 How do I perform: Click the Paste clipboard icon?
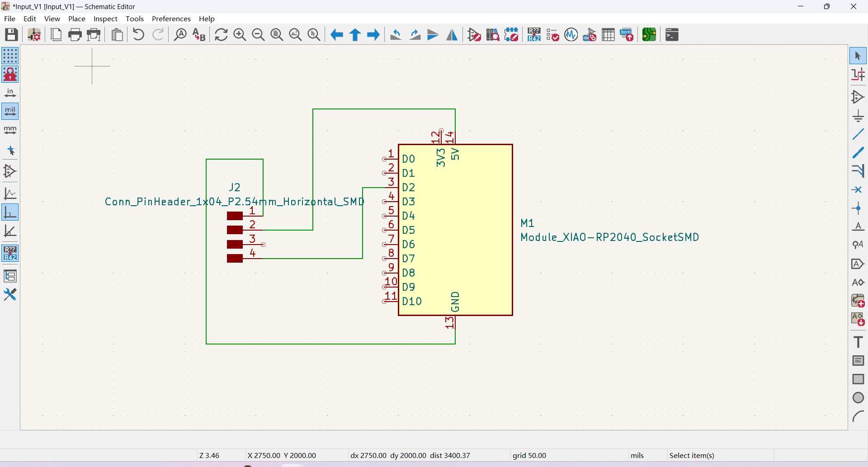click(117, 35)
